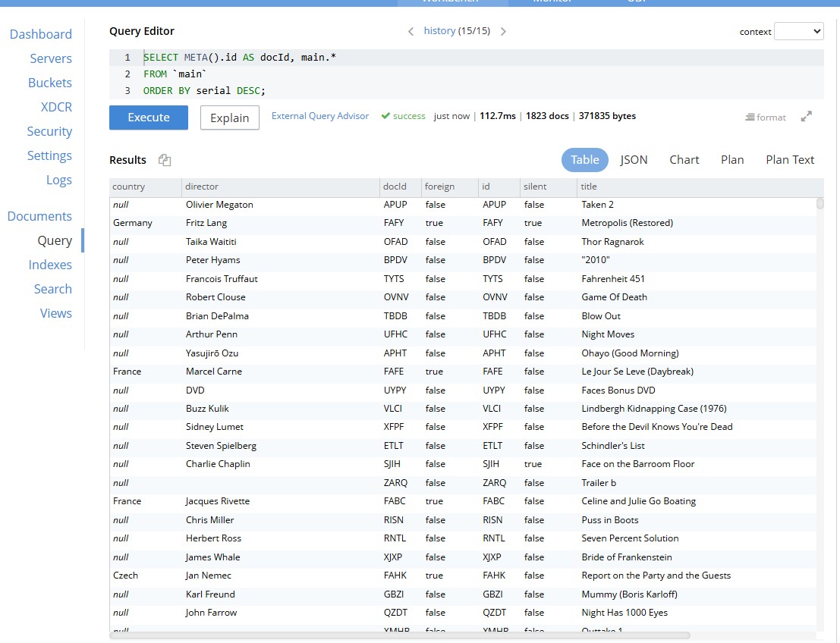840x643 pixels.
Task: Click the Marcel Carne director cell
Action: [x=214, y=372]
